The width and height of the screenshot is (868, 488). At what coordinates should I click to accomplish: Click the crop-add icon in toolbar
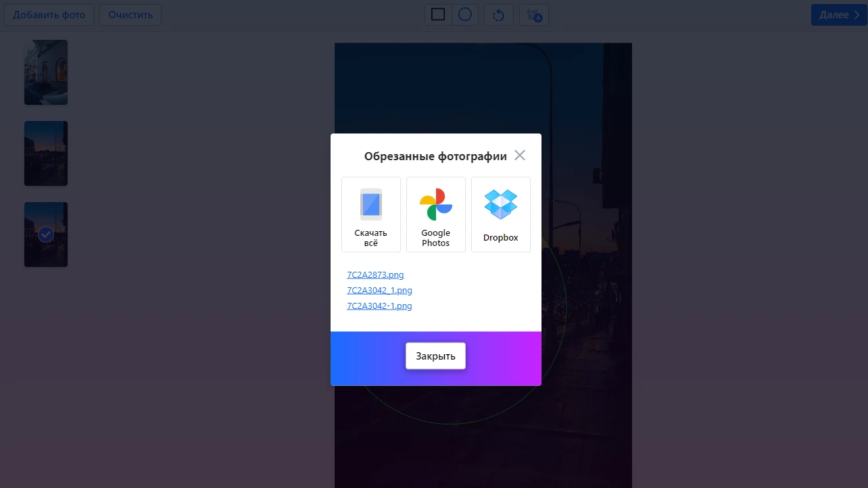pyautogui.click(x=534, y=15)
